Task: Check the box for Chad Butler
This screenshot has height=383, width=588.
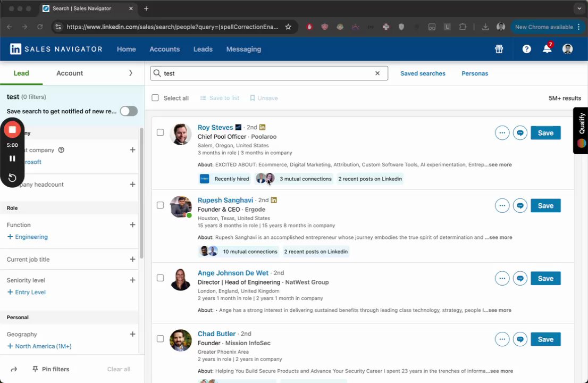Action: (x=160, y=339)
